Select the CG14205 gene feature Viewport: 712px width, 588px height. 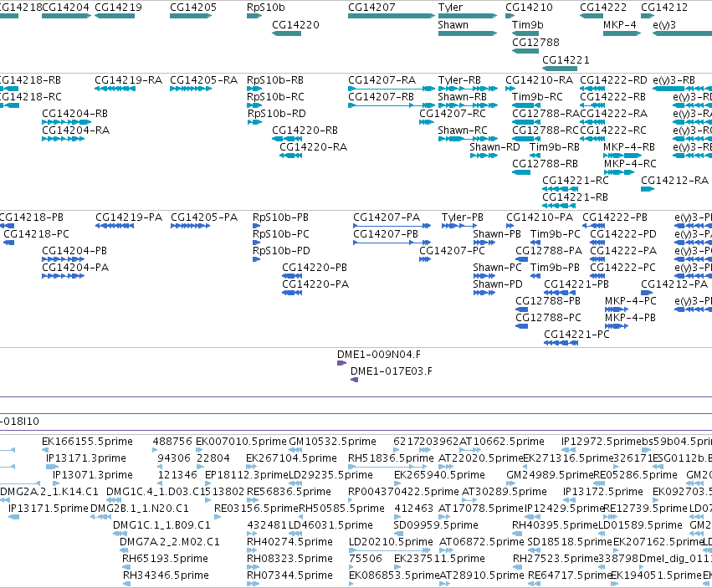coord(191,16)
